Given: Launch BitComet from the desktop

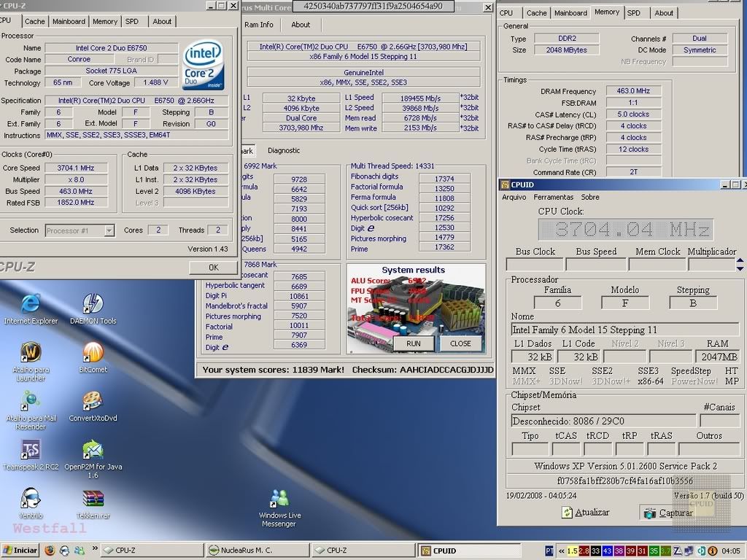Looking at the screenshot, I should [93, 354].
